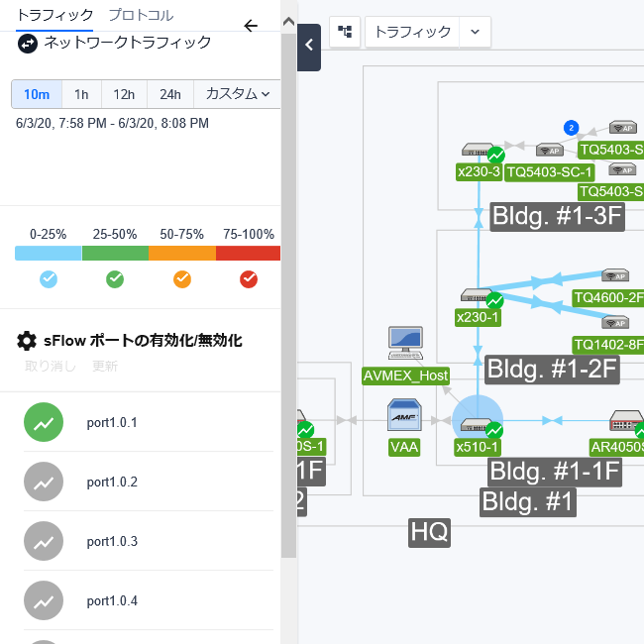Select the 10m time range
This screenshot has width=644, height=644.
pos(37,94)
